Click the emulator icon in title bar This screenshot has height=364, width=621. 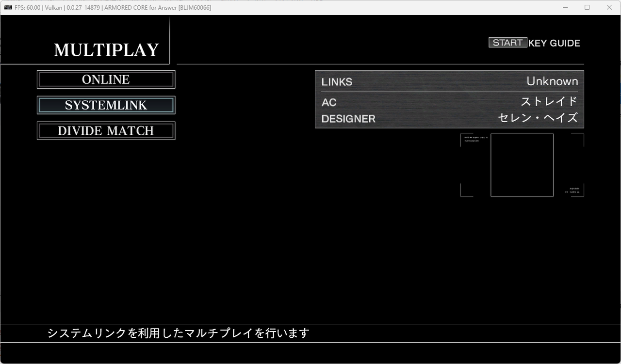pos(8,7)
